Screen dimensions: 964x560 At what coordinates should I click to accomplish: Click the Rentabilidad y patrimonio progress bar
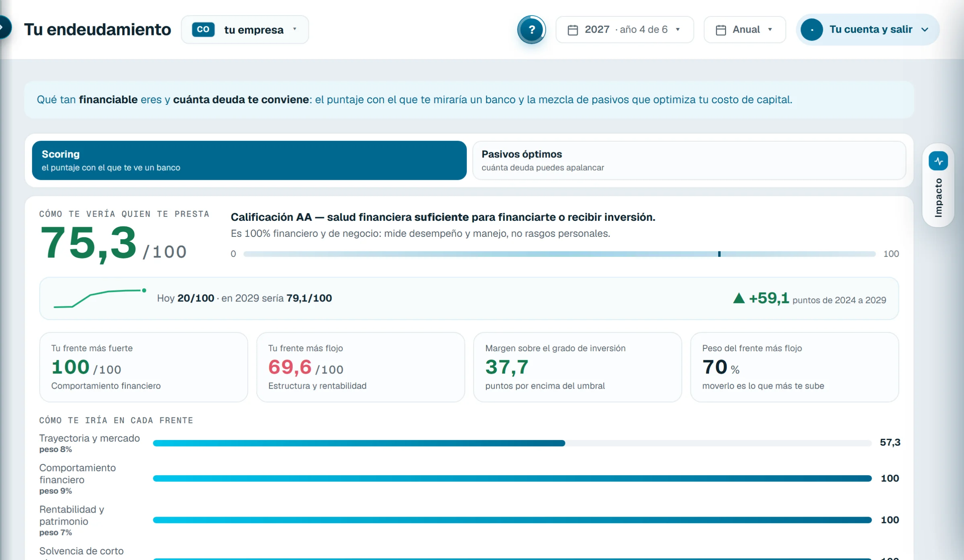coord(512,520)
